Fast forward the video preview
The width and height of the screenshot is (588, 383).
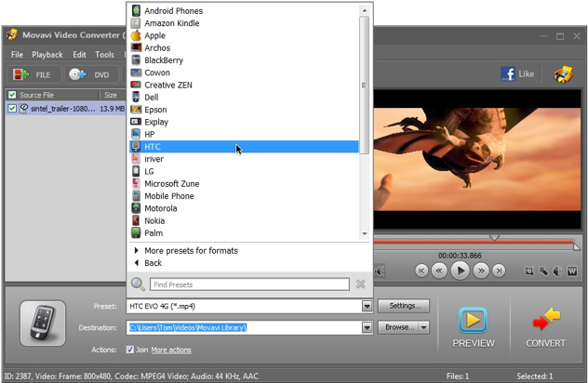481,271
